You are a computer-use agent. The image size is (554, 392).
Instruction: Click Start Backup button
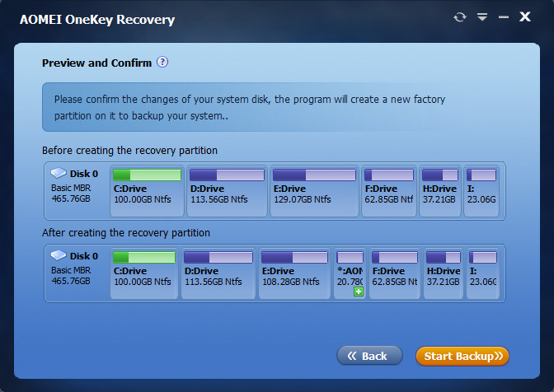(x=462, y=356)
